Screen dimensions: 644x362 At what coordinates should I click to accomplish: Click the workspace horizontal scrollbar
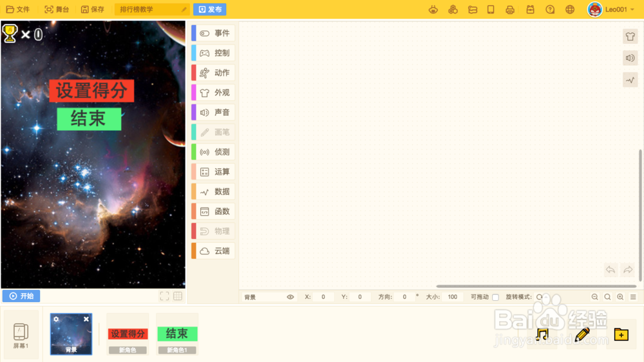(x=536, y=286)
